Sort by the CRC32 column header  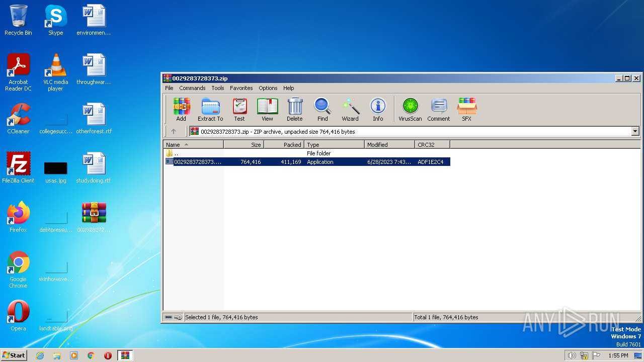(x=432, y=145)
